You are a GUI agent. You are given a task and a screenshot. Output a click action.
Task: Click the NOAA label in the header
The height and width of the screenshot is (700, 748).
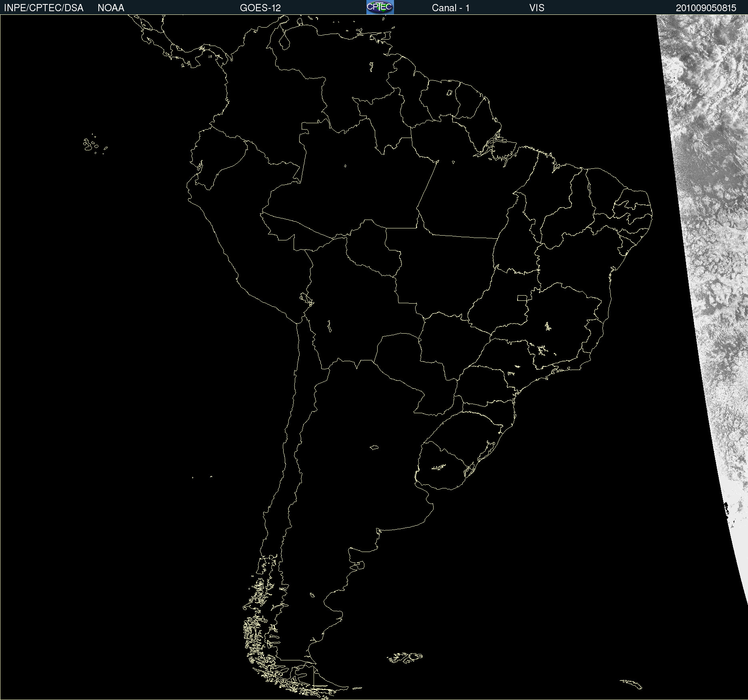coord(111,8)
